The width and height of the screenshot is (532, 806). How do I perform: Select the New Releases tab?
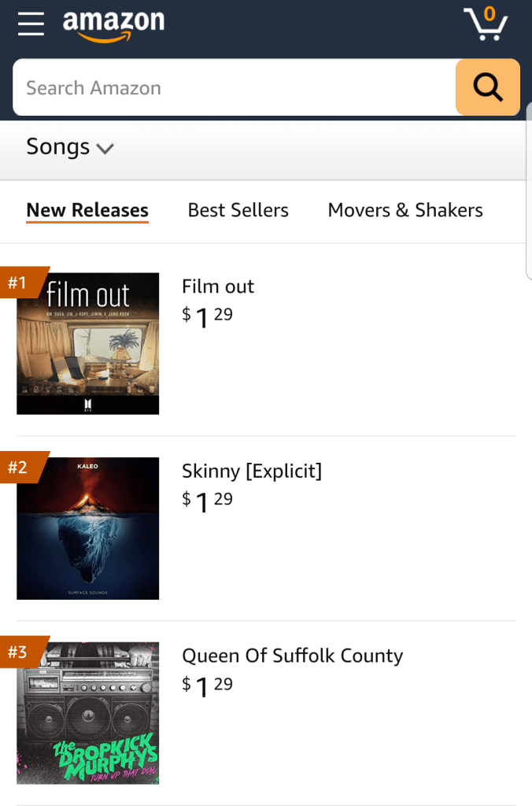pos(87,210)
